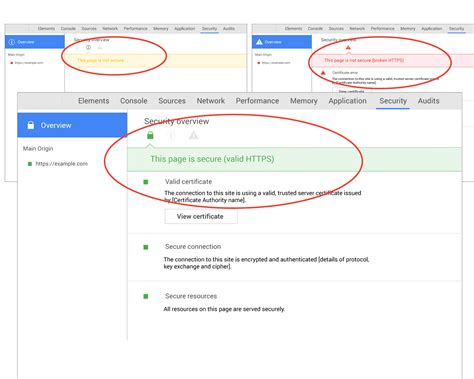Open Memory tab in top-right background window

point(408,29)
